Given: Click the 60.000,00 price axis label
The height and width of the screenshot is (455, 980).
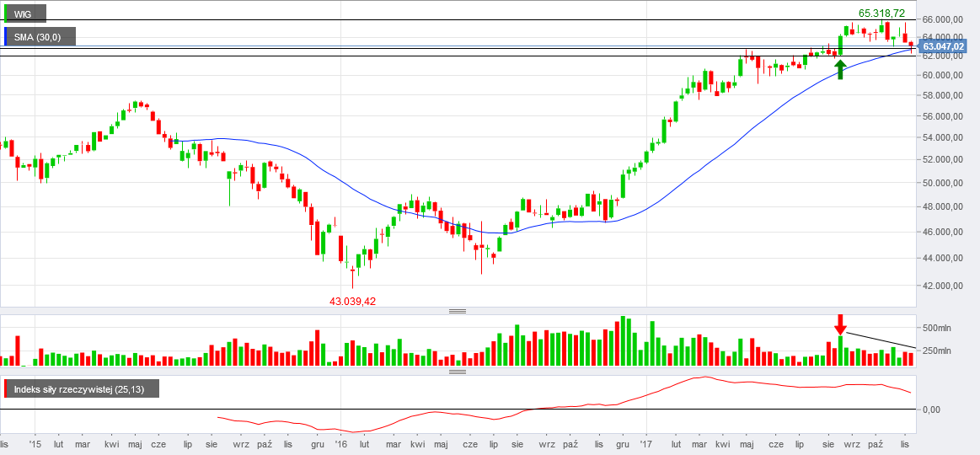Looking at the screenshot, I should coord(944,75).
